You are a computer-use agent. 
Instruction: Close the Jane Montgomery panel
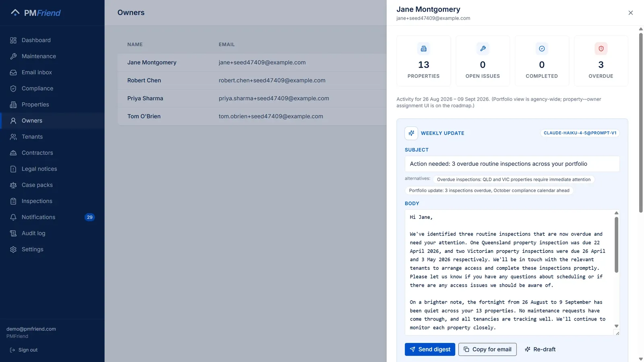coord(630,13)
